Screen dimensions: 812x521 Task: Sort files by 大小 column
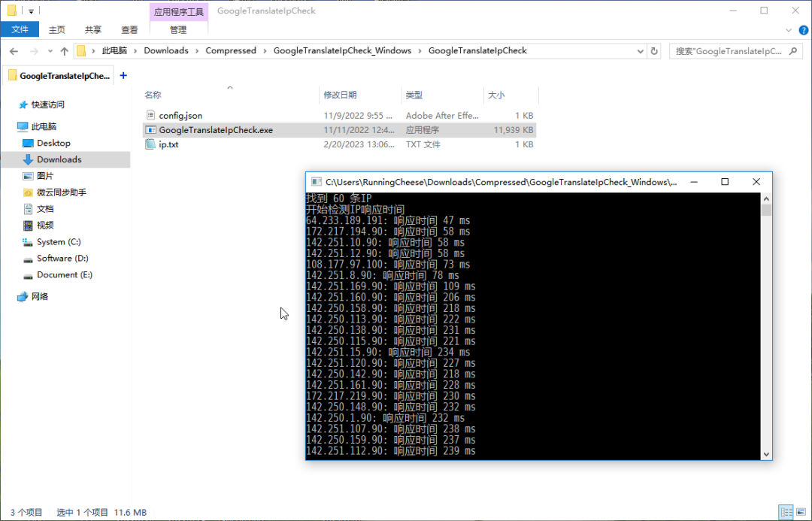496,95
